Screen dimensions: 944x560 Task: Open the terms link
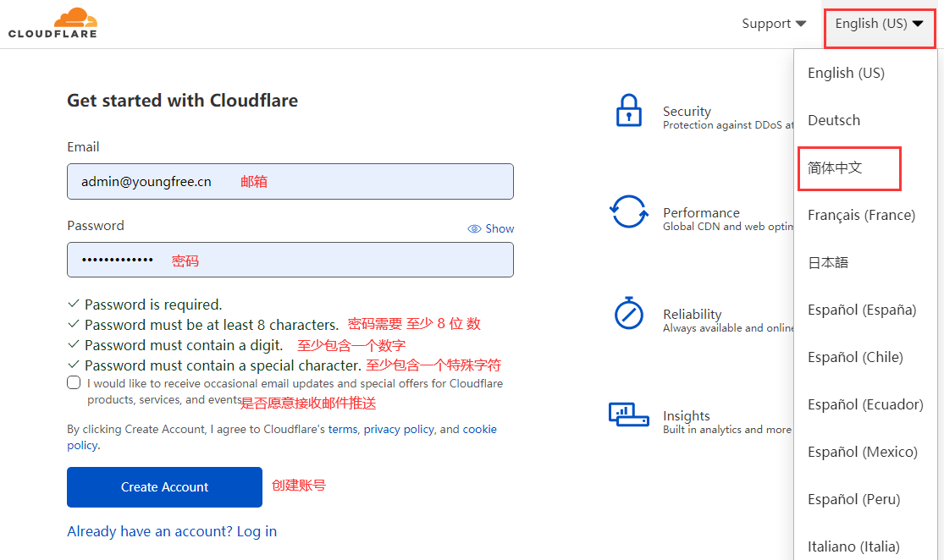coord(343,429)
